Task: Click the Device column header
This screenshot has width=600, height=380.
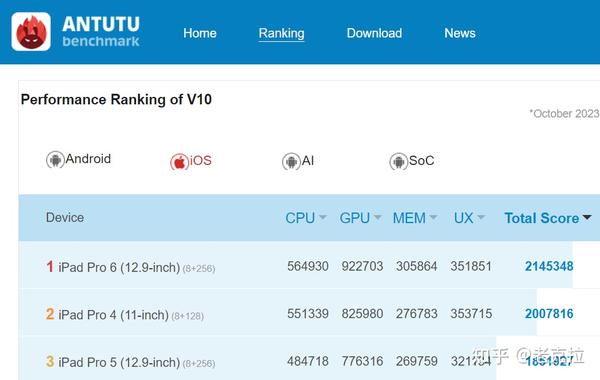Action: 65,217
